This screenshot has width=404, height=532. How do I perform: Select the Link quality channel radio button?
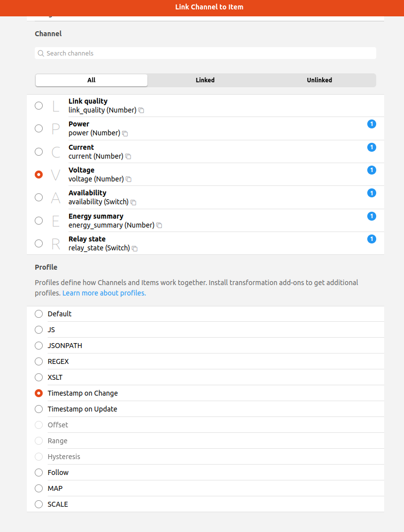(x=39, y=106)
